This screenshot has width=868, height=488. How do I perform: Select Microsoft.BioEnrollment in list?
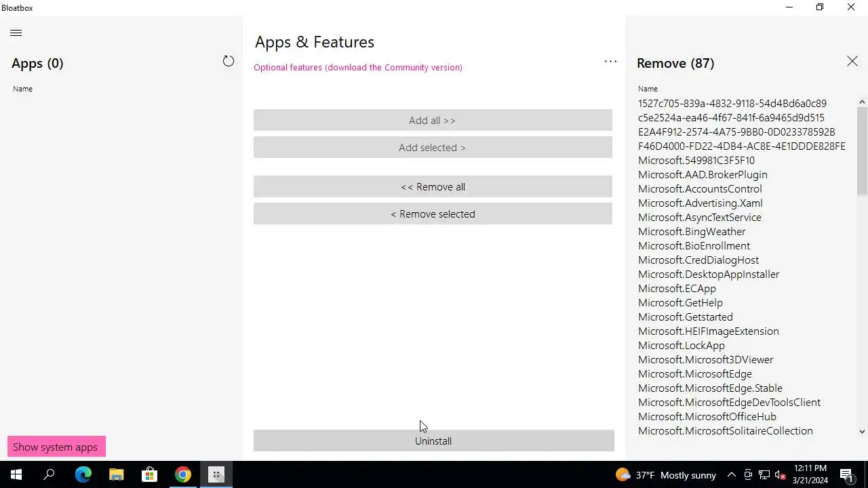[694, 246]
